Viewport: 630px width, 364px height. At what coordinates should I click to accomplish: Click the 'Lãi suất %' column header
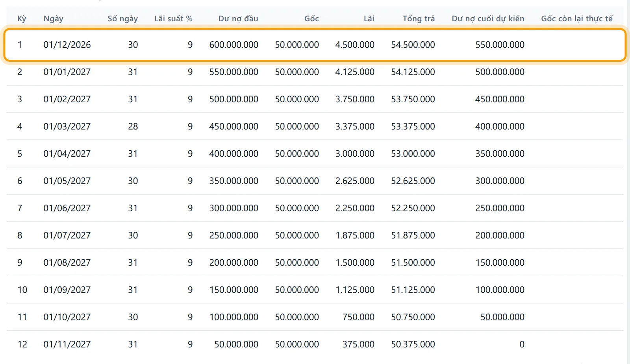click(x=173, y=18)
